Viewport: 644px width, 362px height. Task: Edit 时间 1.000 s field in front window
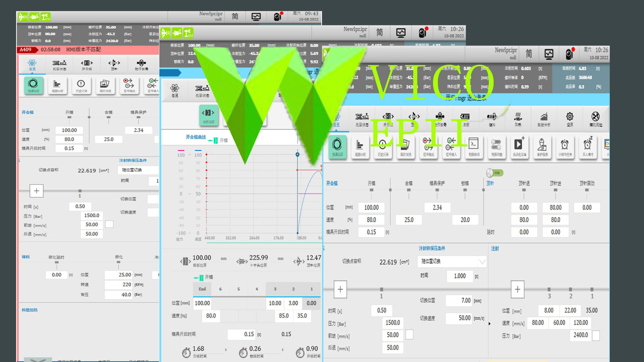click(x=461, y=276)
